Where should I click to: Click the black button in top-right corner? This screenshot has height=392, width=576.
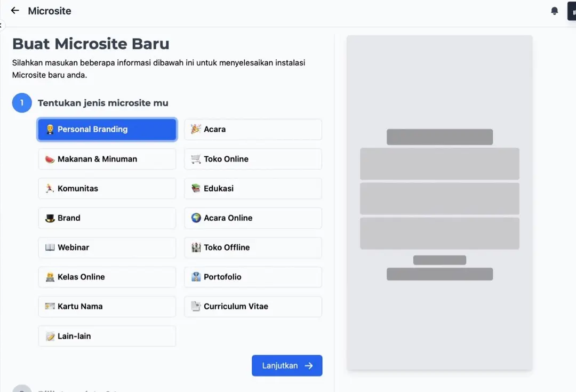pos(571,10)
